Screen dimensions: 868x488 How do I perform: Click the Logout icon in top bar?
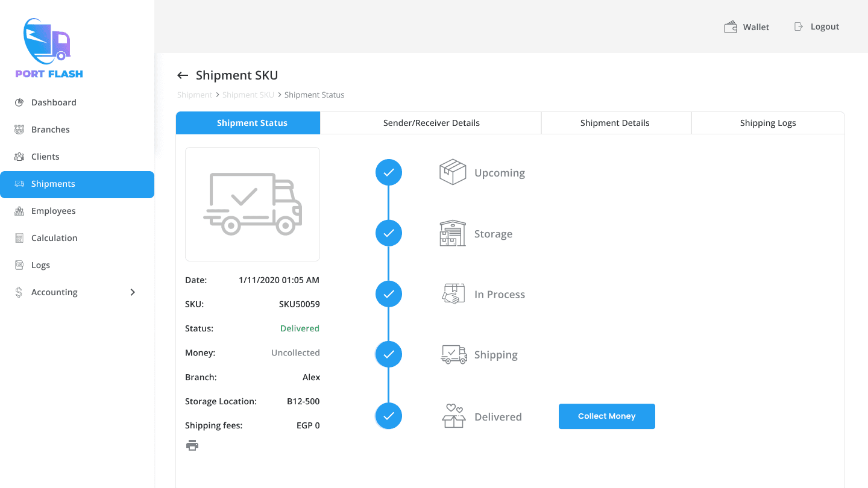coord(799,27)
